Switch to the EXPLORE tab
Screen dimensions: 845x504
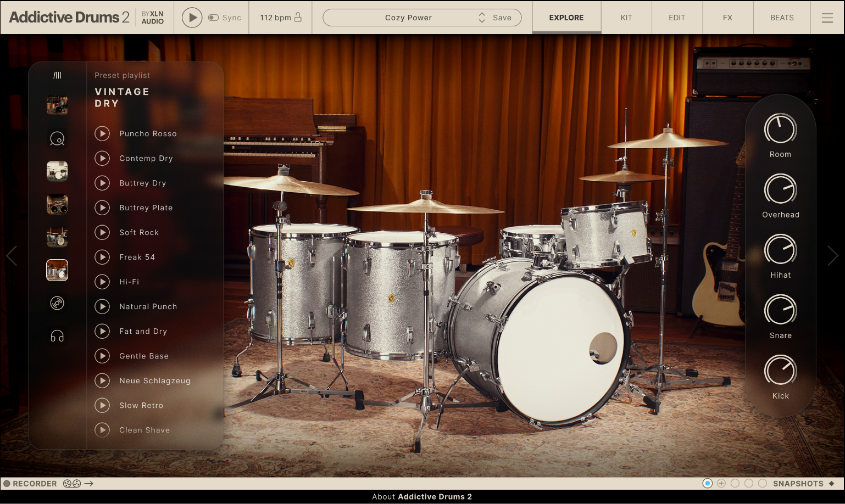tap(566, 18)
